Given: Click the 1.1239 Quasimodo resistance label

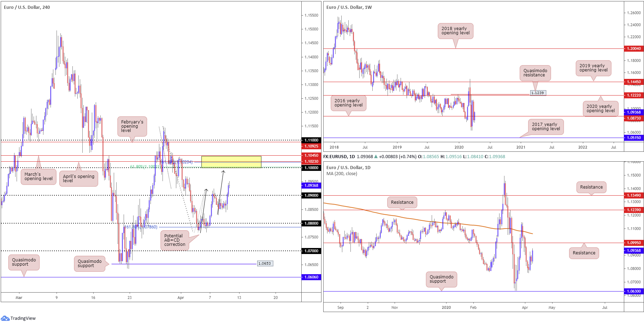Looking at the screenshot, I should (538, 93).
